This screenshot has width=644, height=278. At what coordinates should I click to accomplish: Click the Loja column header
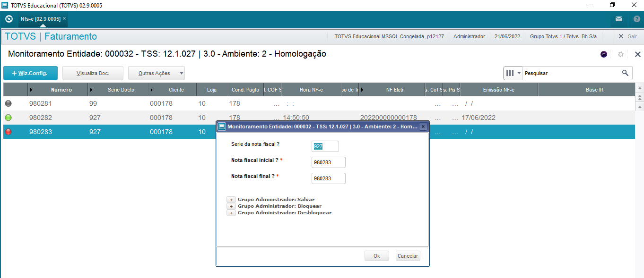point(212,90)
